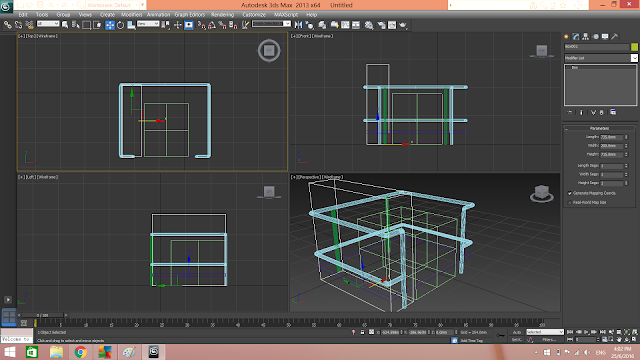Toggle Angle Snap
The width and height of the screenshot is (640, 360).
(x=212, y=25)
